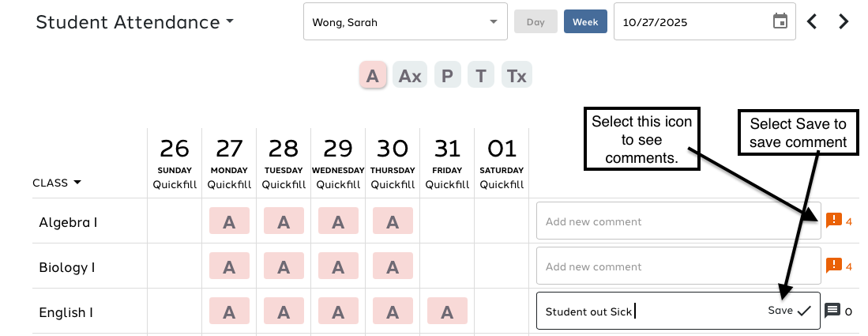This screenshot has width=868, height=336.
Task: Open English I comment bubble icon
Action: coord(832,311)
